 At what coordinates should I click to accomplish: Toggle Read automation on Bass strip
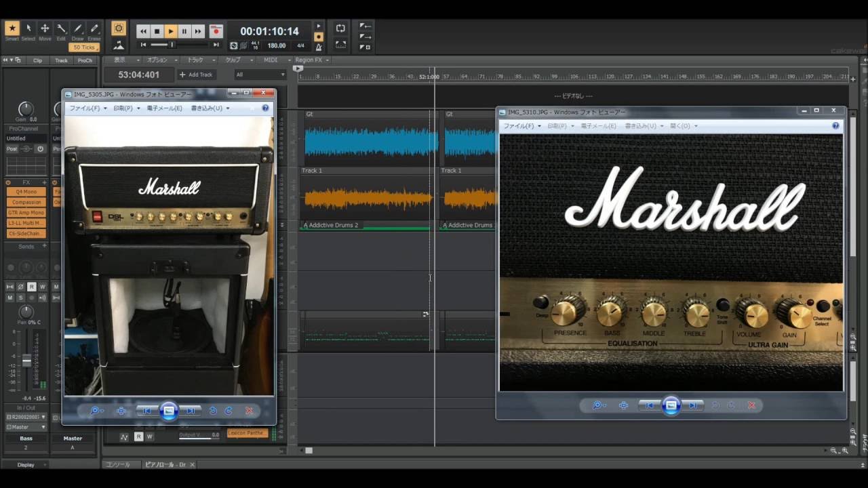coord(31,287)
